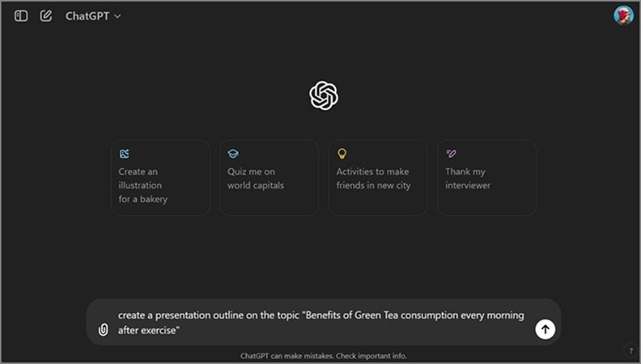The width and height of the screenshot is (641, 364).
Task: Click the graduation cap icon
Action: click(233, 154)
